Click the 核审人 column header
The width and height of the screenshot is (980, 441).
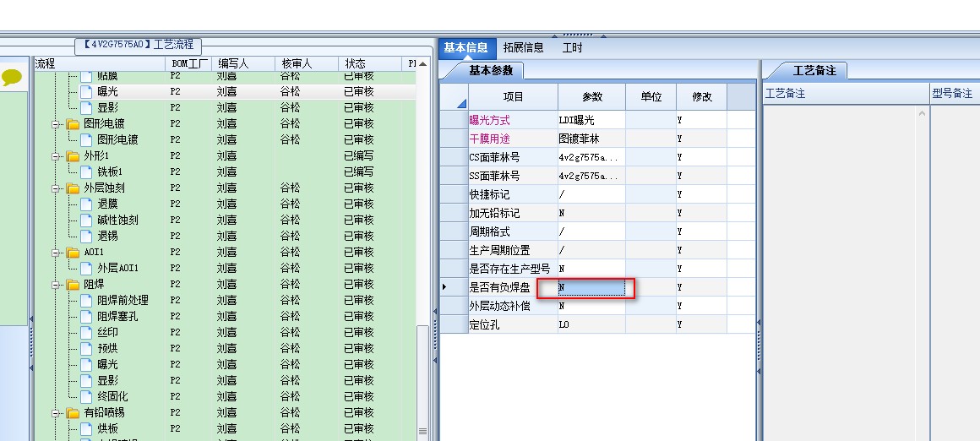click(307, 63)
